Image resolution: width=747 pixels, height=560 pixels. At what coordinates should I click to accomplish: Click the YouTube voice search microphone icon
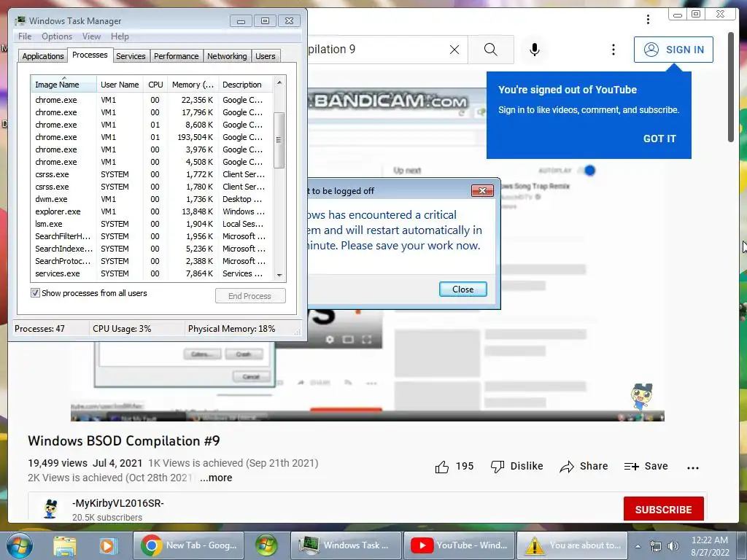(x=535, y=50)
